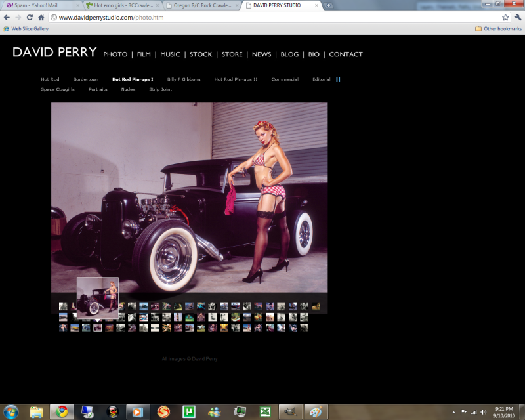Open the browser home page icon
The height and width of the screenshot is (420, 525).
(41, 18)
